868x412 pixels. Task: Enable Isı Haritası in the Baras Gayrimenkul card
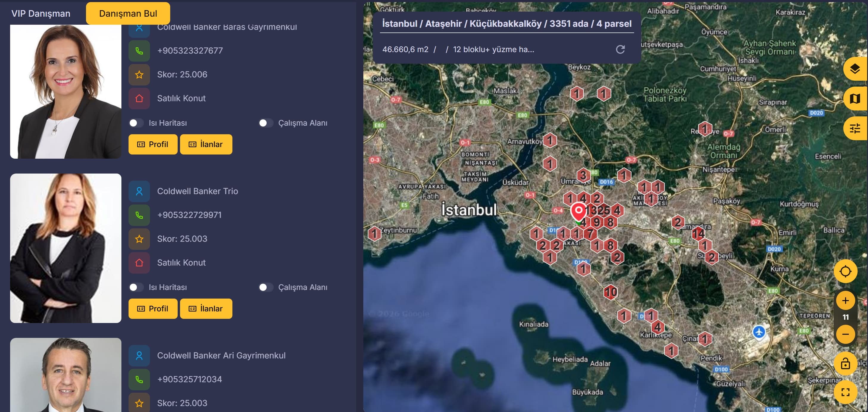point(136,123)
